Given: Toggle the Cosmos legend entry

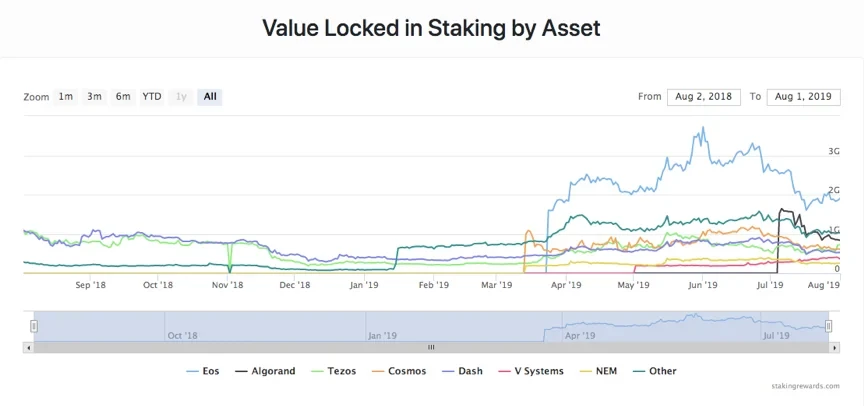Looking at the screenshot, I should click(399, 371).
